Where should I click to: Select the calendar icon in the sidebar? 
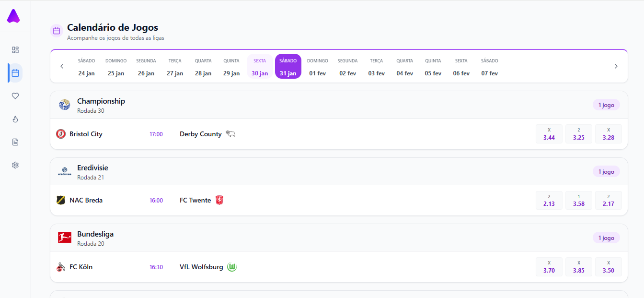[15, 72]
